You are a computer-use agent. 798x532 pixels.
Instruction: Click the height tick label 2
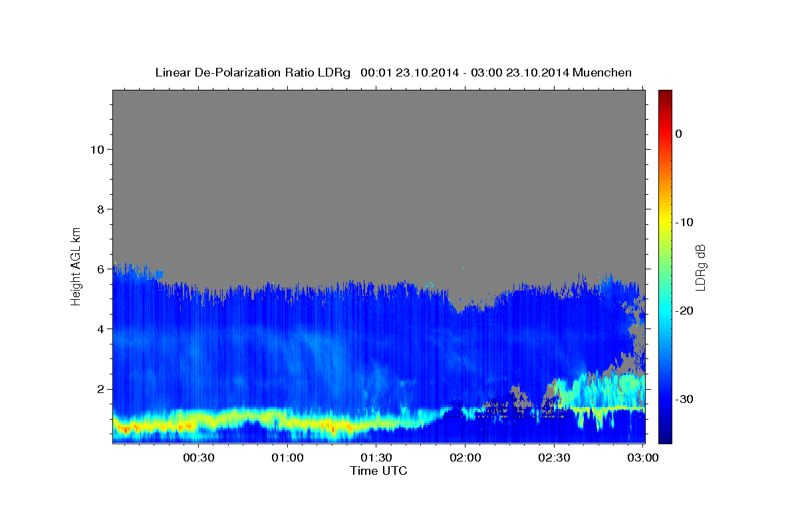(x=99, y=388)
